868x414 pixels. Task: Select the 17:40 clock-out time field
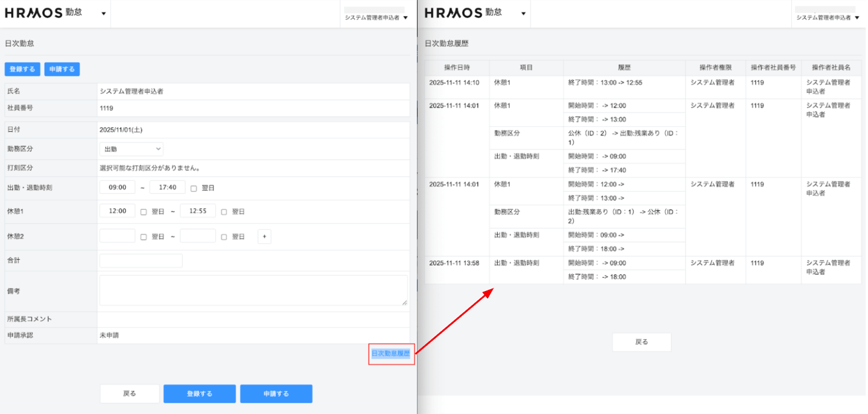tap(167, 187)
